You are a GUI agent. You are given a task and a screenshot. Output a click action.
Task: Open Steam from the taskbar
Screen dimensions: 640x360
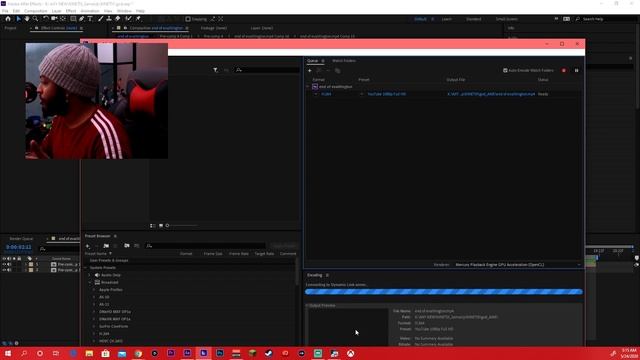(x=269, y=353)
